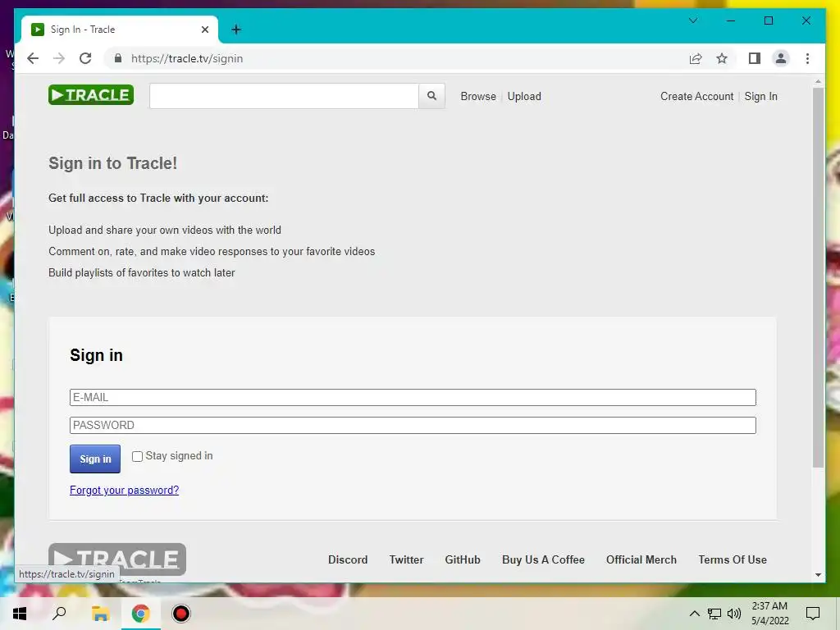Focus the E-MAIL field
Screen dimensions: 840x630
[413, 398]
